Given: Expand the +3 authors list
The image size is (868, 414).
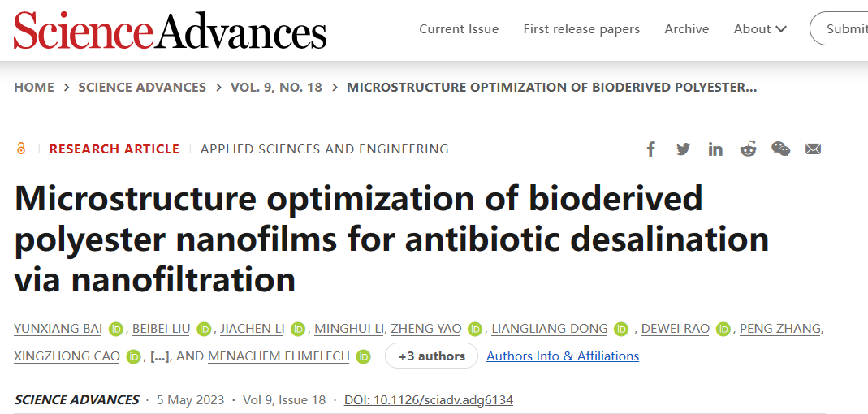Looking at the screenshot, I should [431, 356].
